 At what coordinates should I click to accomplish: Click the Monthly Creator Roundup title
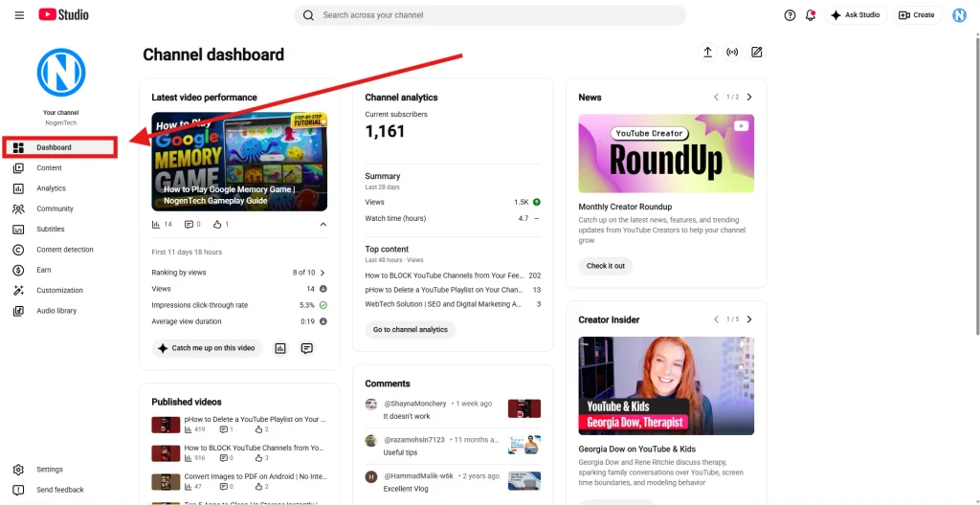pos(625,207)
